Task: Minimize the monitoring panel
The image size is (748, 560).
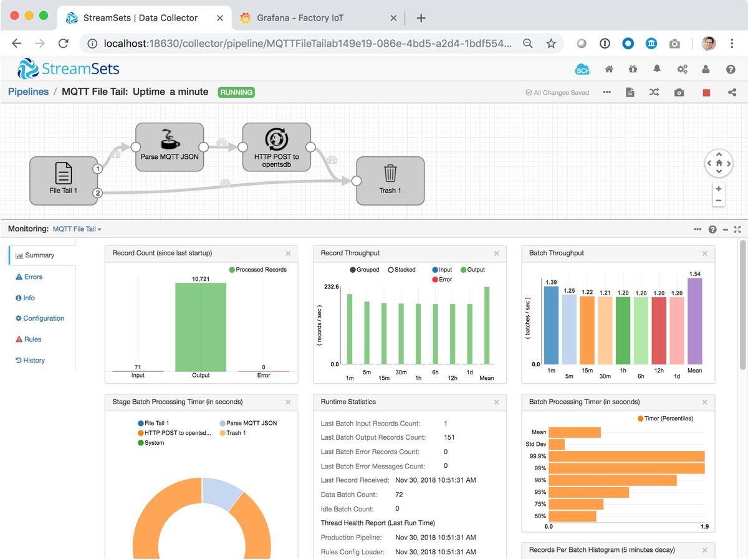Action: (x=726, y=229)
